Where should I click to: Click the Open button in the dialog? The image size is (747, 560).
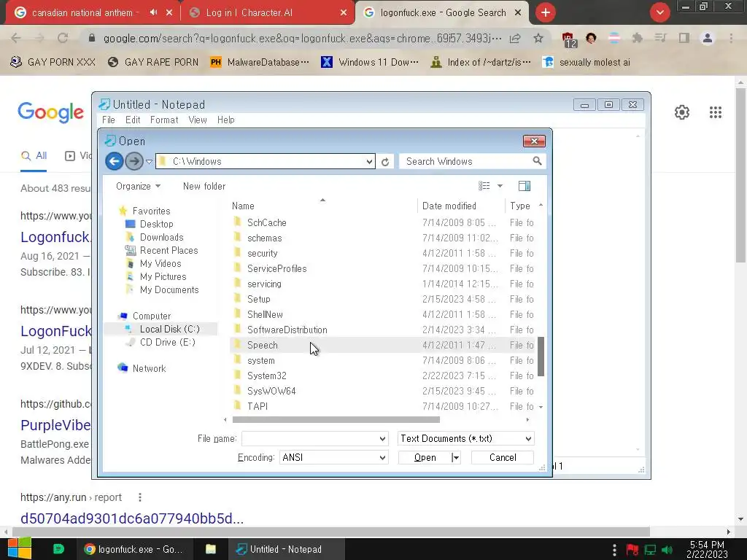(425, 458)
